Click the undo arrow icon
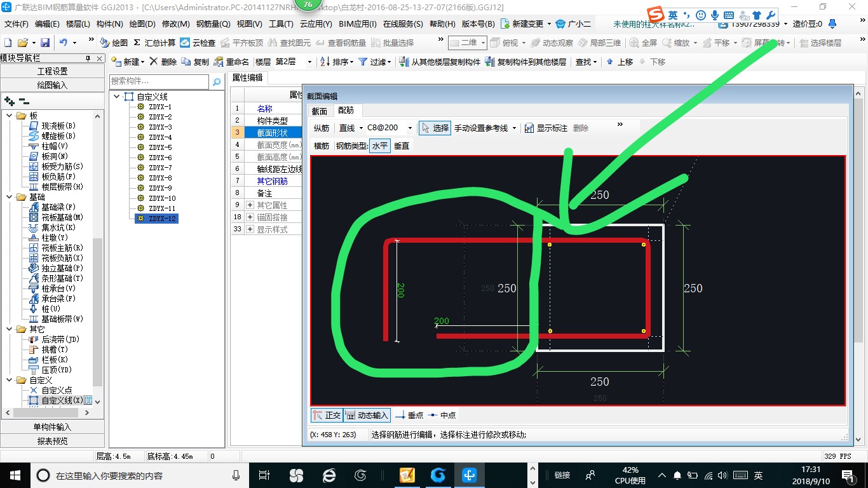868x488 pixels. (x=64, y=43)
